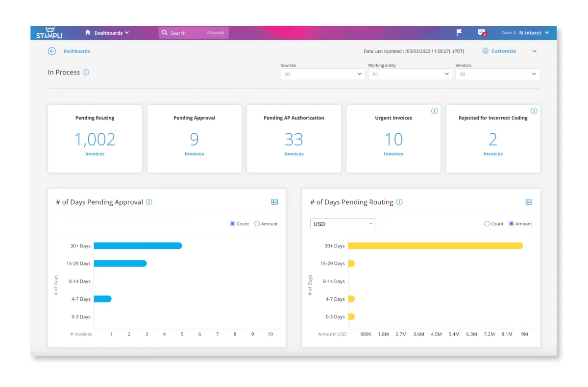Image resolution: width=588 pixels, height=387 pixels.
Task: Open the Sources filter dropdown
Action: [322, 74]
